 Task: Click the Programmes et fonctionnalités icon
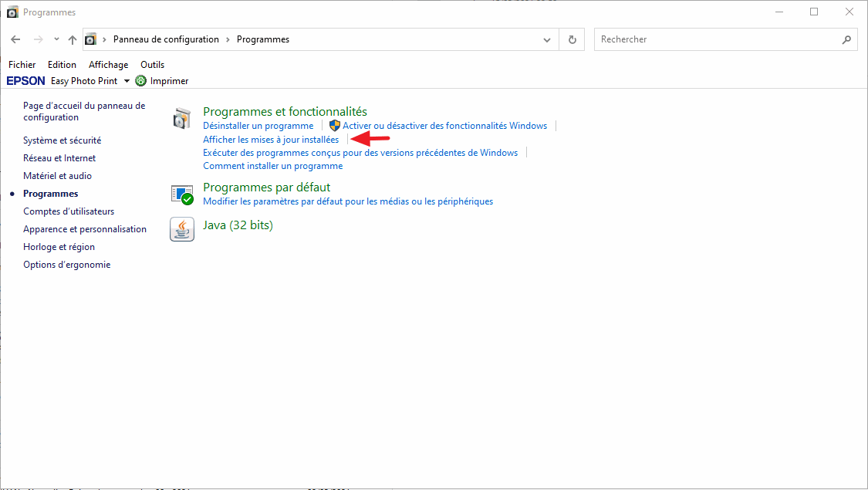click(181, 119)
